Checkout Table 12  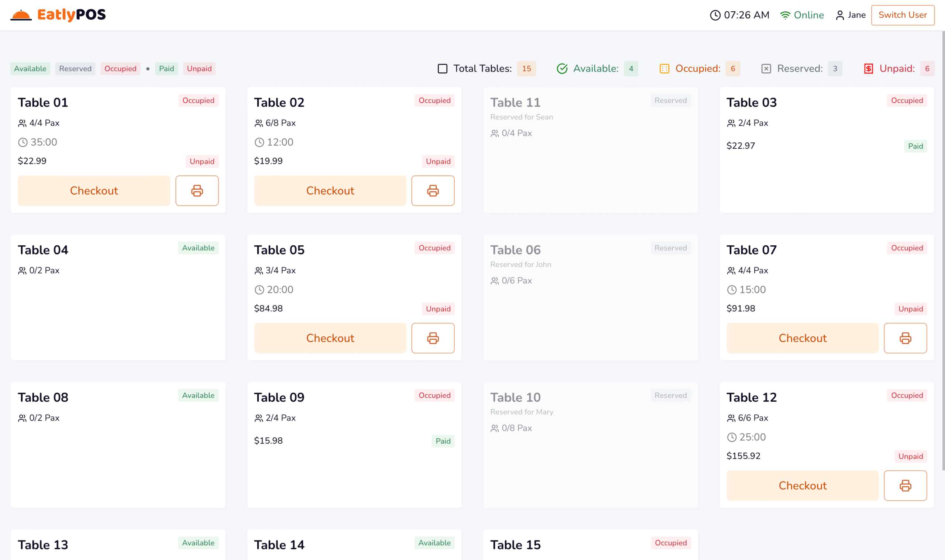click(803, 485)
